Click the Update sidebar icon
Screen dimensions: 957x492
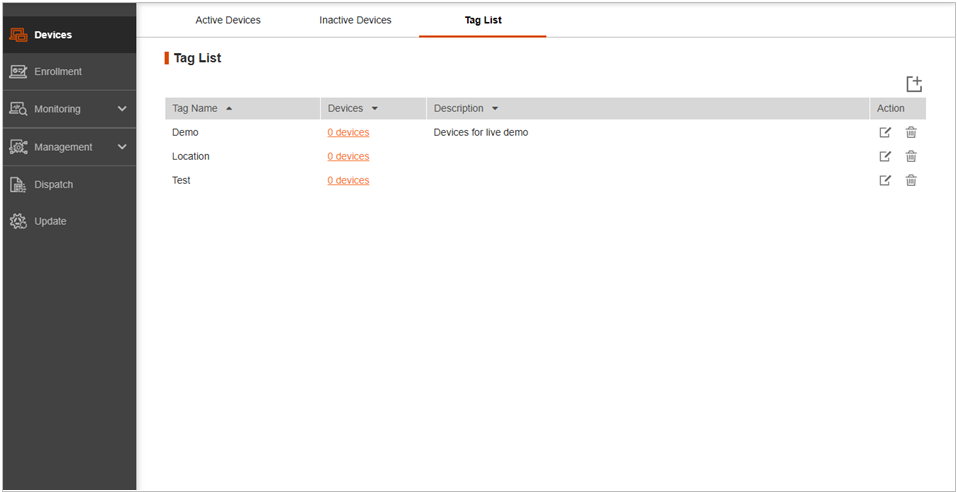click(18, 221)
